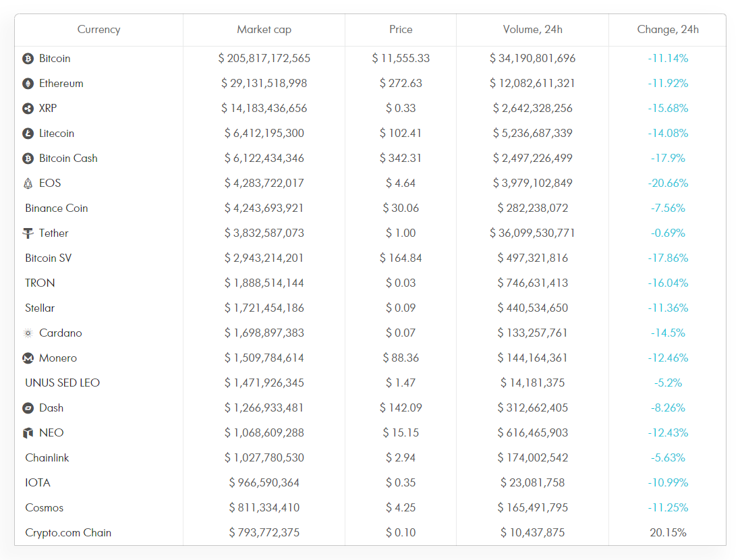Click Monero price $ 88.36

tap(401, 358)
